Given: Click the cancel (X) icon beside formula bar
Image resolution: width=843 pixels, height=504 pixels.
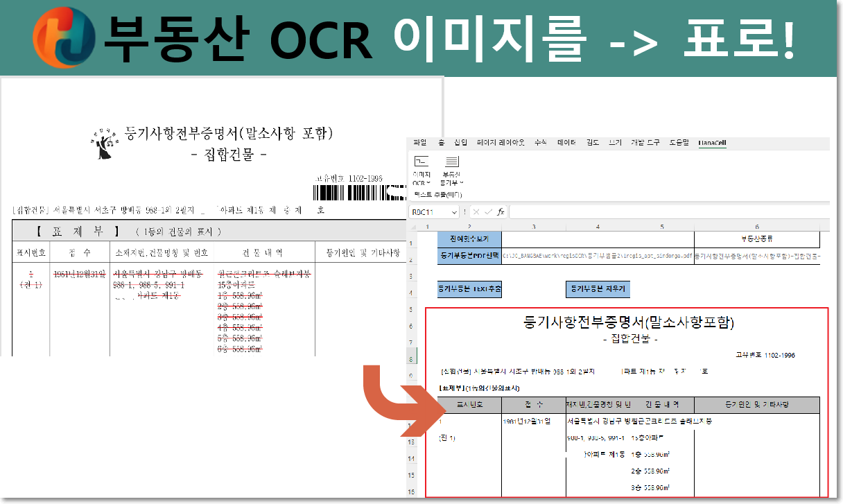Looking at the screenshot, I should tap(476, 212).
